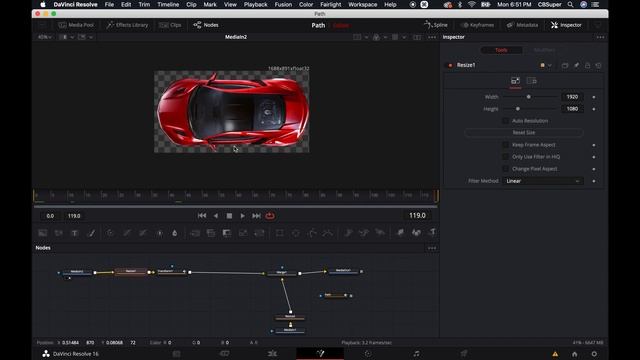Select the Background tool icon
640x360 pixels.
coord(42,233)
